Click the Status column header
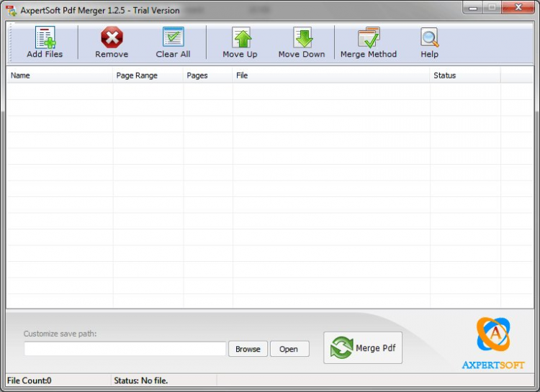This screenshot has height=392, width=540. (x=465, y=76)
